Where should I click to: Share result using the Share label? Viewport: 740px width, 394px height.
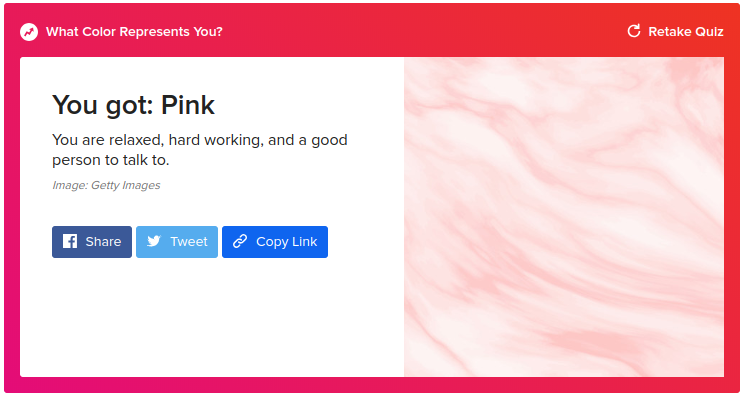click(103, 242)
